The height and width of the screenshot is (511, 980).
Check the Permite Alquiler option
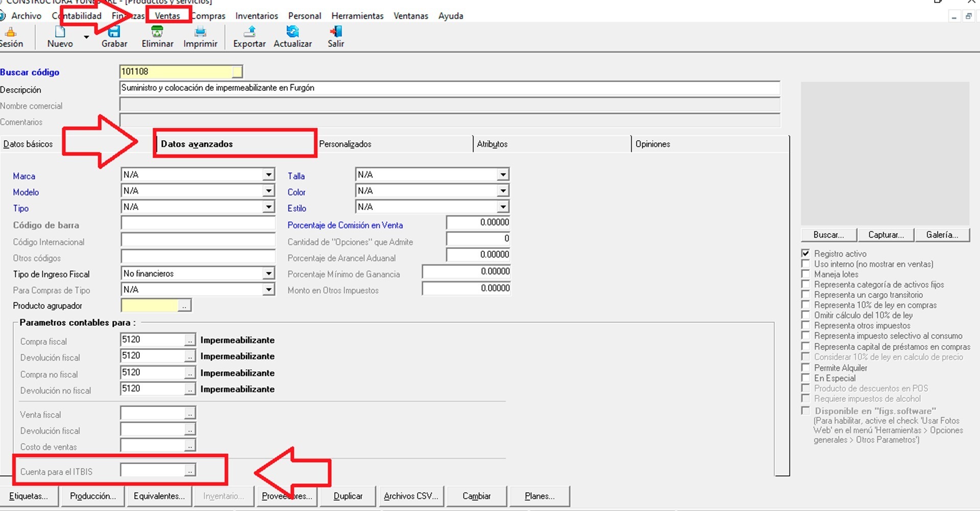pos(805,368)
